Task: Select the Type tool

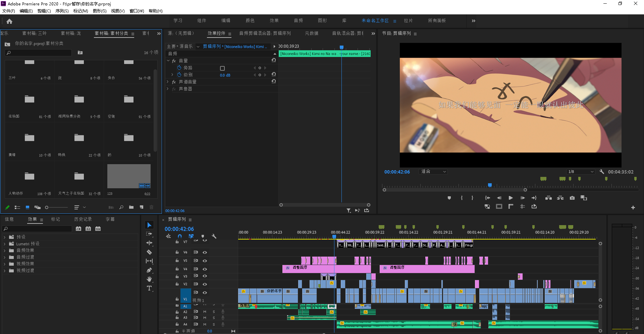Action: 149,288
